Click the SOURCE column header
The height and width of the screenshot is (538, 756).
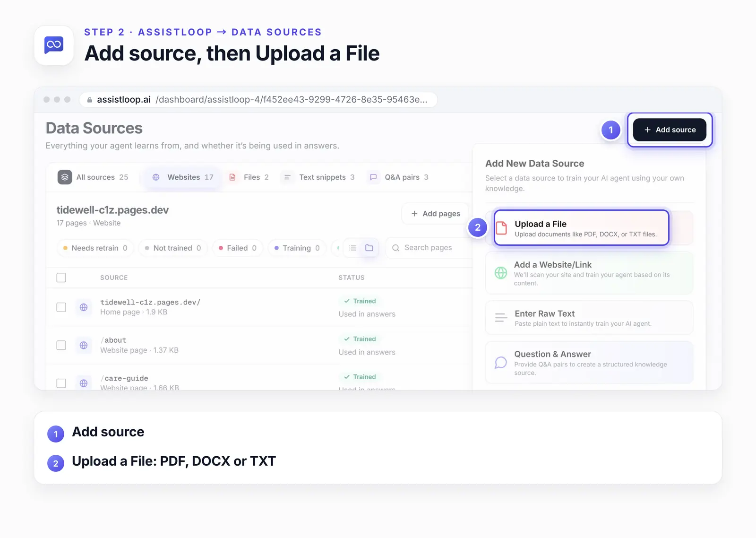tap(114, 278)
